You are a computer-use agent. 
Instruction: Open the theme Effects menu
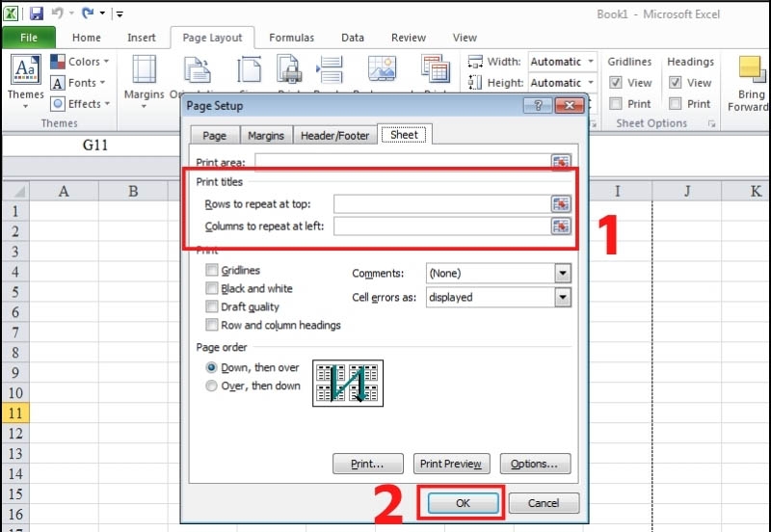[80, 104]
